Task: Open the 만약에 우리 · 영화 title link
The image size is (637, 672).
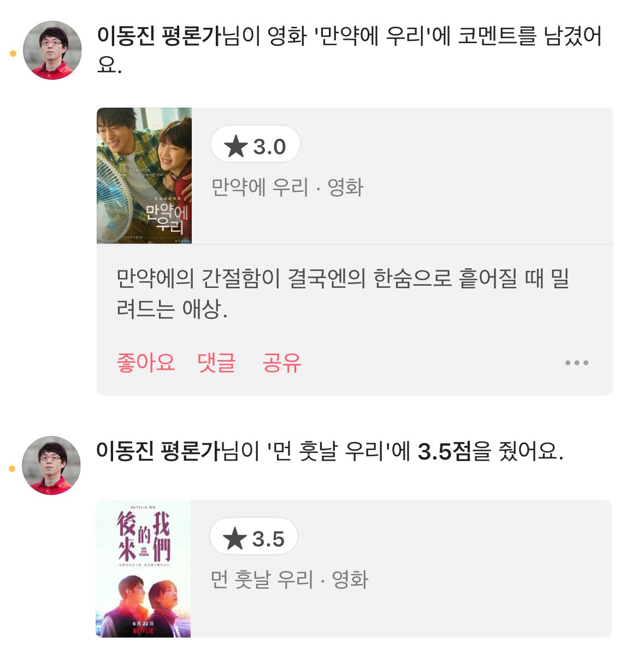Action: click(287, 187)
